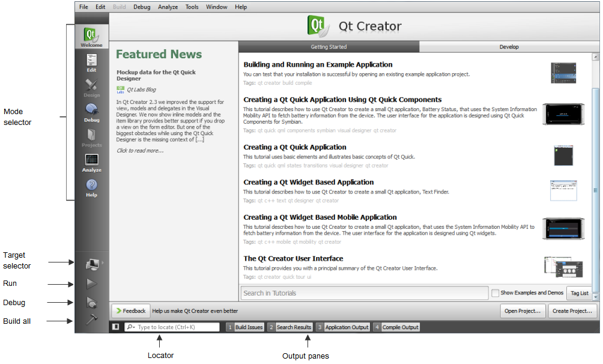Viewport: 603px width, 364px height.
Task: Open the Search Results output pane
Action: coord(290,327)
